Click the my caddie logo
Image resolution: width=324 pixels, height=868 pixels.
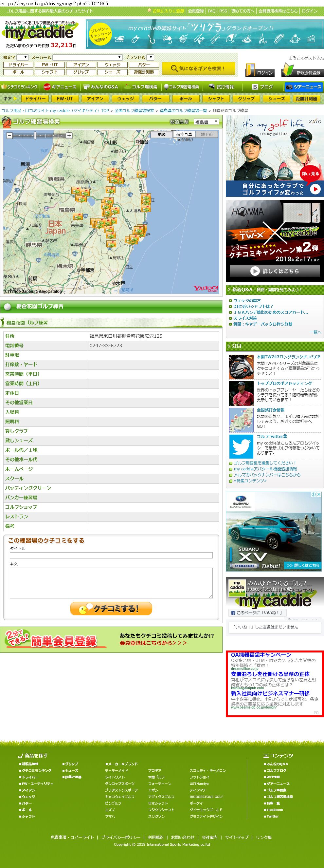(40, 31)
